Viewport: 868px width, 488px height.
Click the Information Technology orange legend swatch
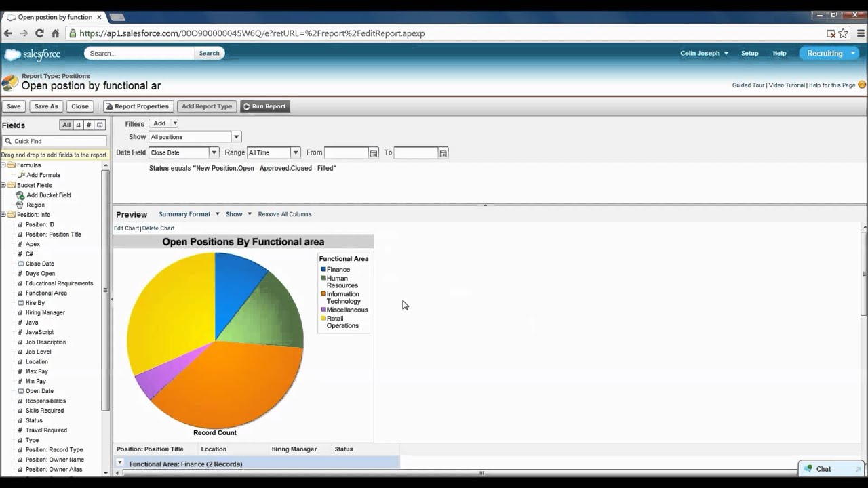pos(323,294)
